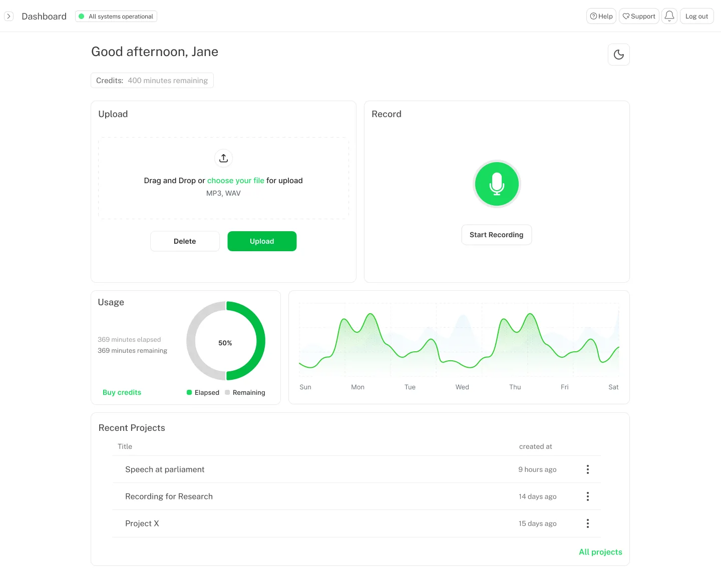Click the 'choose your file' link
Screen dimensions: 721x588
pos(236,181)
